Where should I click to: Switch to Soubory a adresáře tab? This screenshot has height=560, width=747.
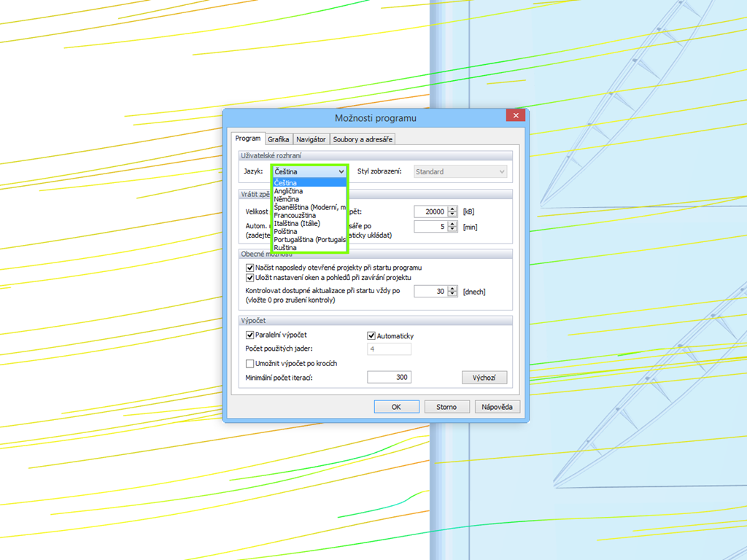click(x=362, y=139)
